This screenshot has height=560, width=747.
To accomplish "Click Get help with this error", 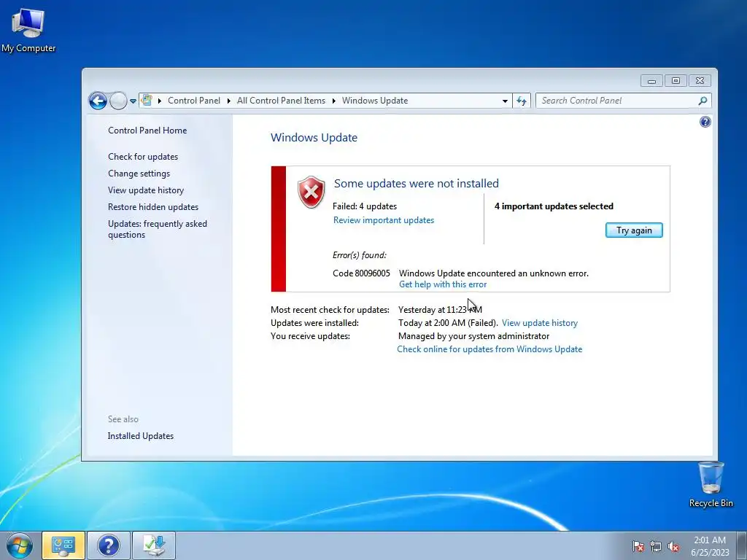I will tap(443, 284).
